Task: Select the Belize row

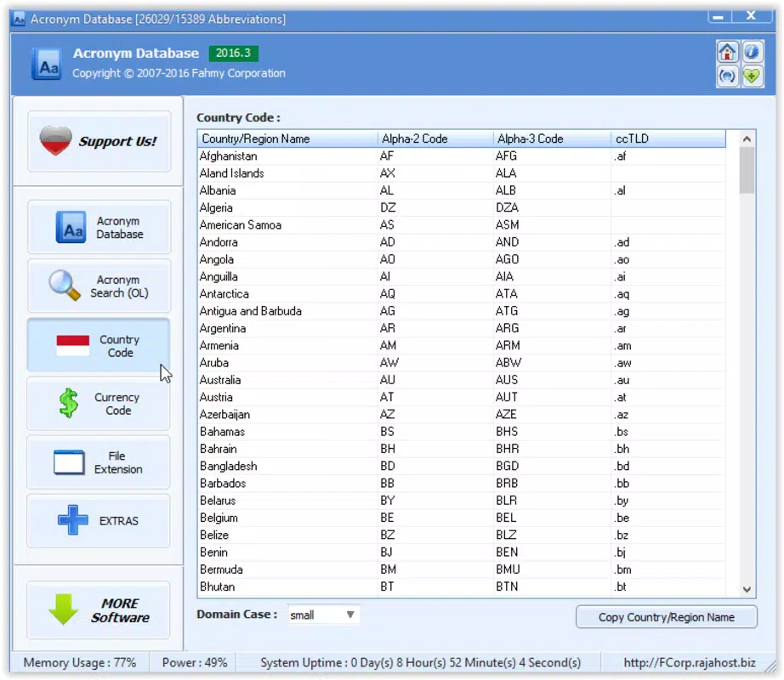Action: point(462,535)
